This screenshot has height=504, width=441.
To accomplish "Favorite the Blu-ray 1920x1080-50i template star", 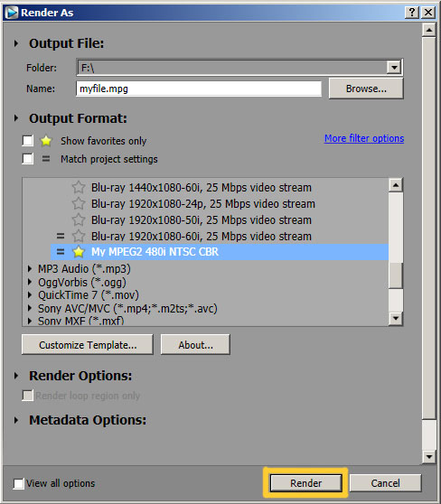I will [x=78, y=219].
